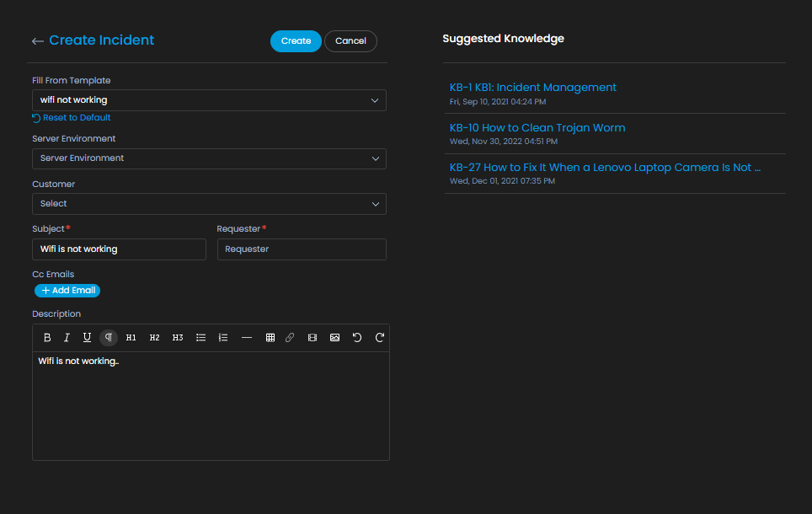Click the Create Incident page title
The width and height of the screenshot is (812, 514).
click(x=101, y=40)
